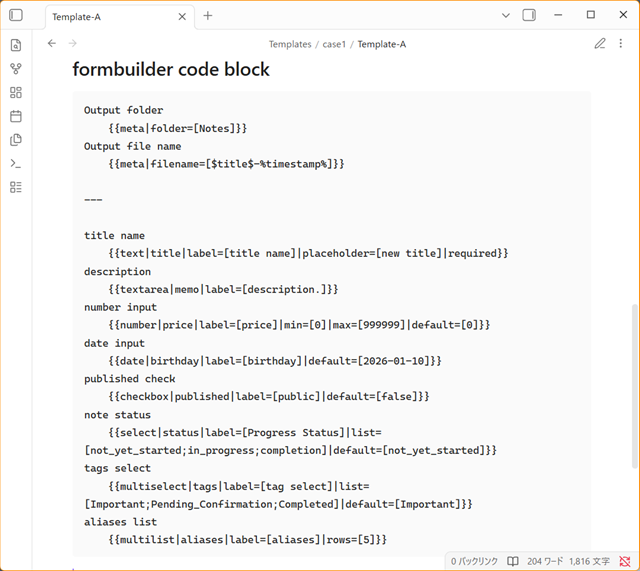Toggle the left sidebar panel
This screenshot has height=571, width=640.
(16, 16)
